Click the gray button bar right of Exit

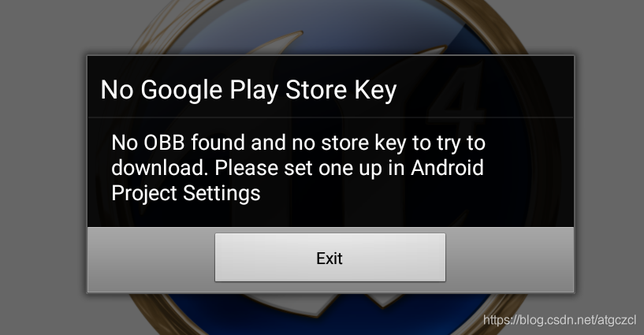pyautogui.click(x=510, y=259)
